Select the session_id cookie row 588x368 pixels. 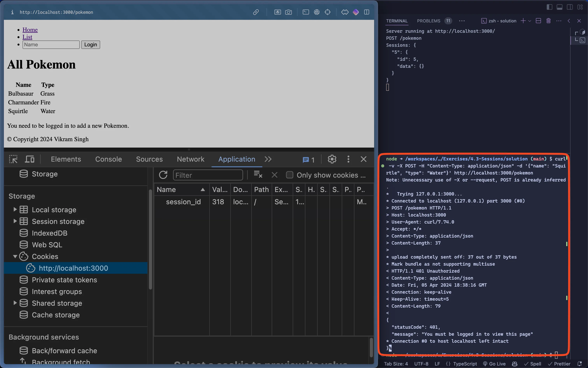coord(264,202)
